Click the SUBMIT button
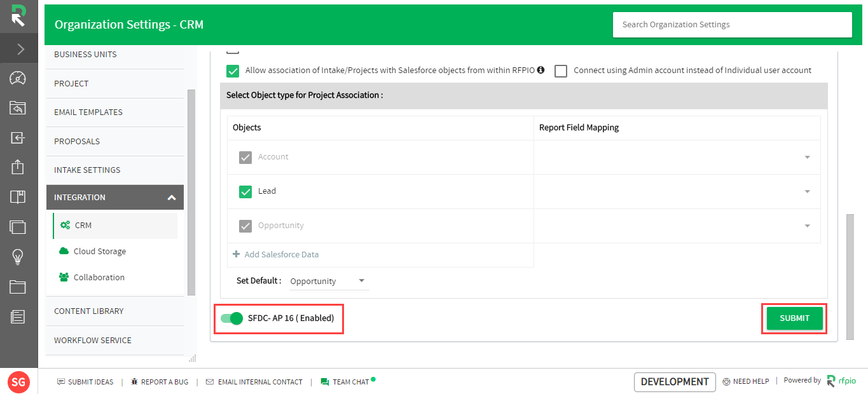Viewport: 868px width, 394px height. click(x=794, y=318)
